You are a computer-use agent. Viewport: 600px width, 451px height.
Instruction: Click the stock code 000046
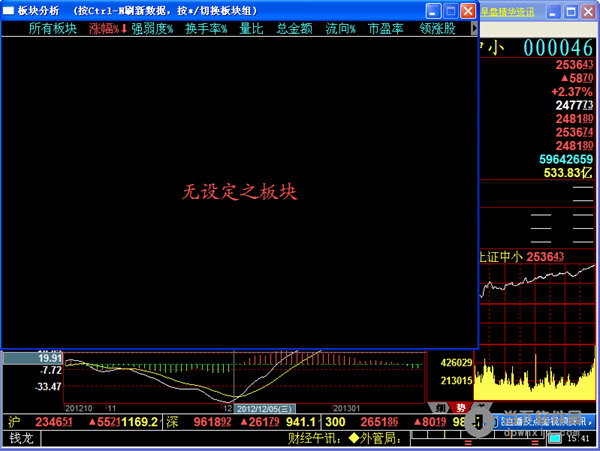coord(558,48)
